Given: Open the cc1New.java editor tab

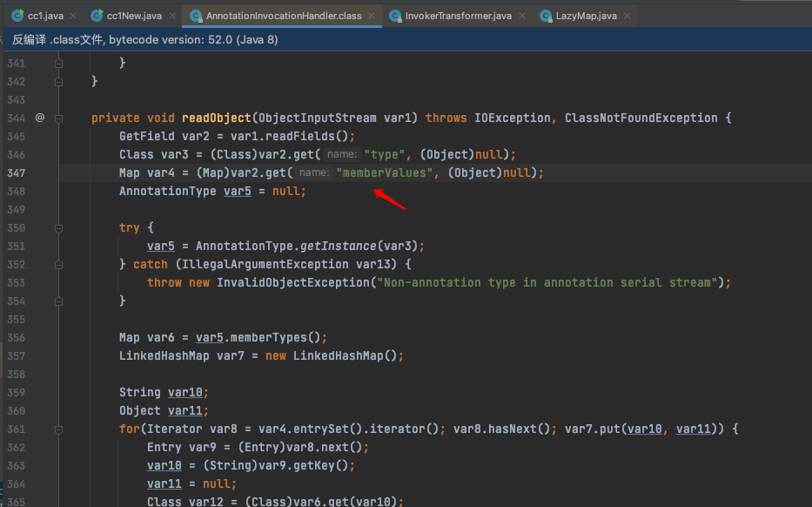Looking at the screenshot, I should pyautogui.click(x=134, y=16).
